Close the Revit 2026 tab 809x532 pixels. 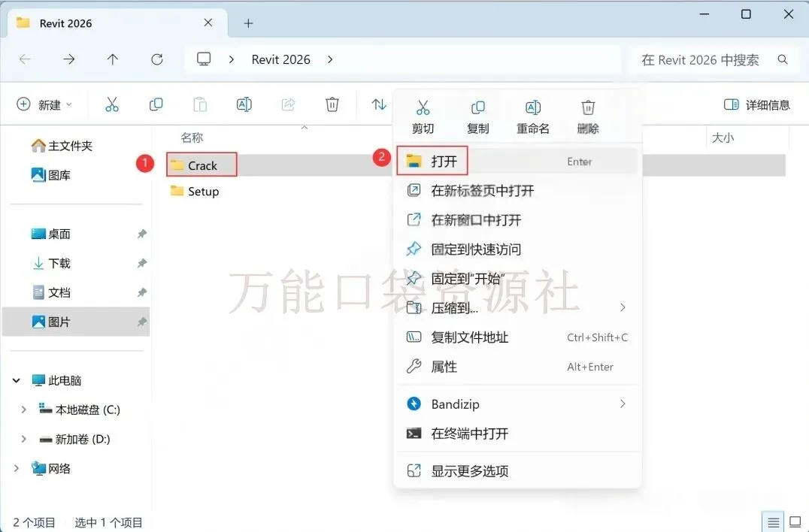tap(208, 23)
